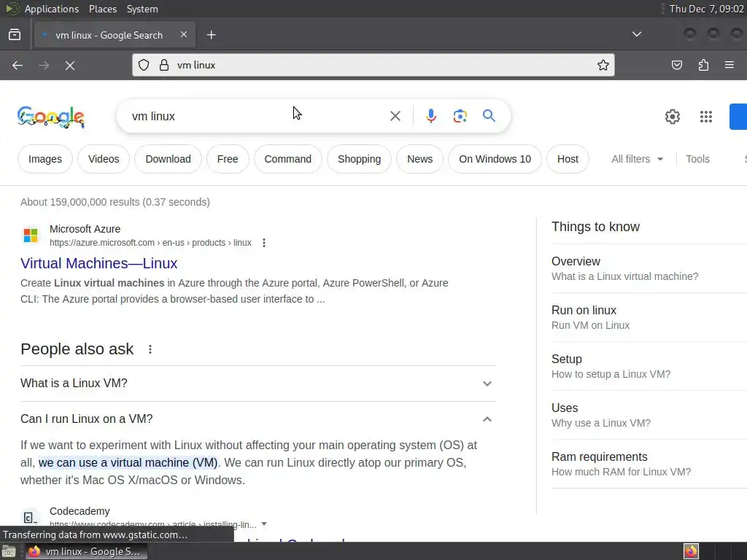747x560 pixels.
Task: Collapse Can I run Linux on a VM?
Action: (258, 419)
